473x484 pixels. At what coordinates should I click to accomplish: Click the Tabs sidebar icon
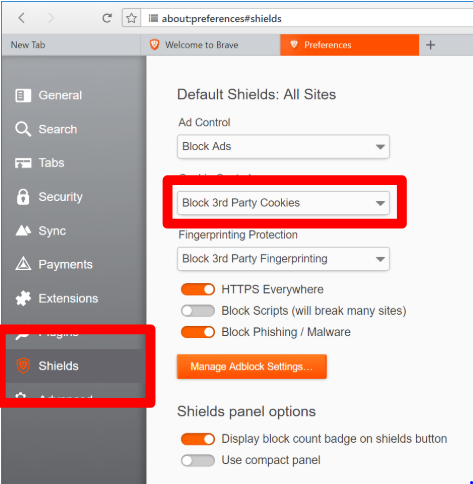coord(23,163)
